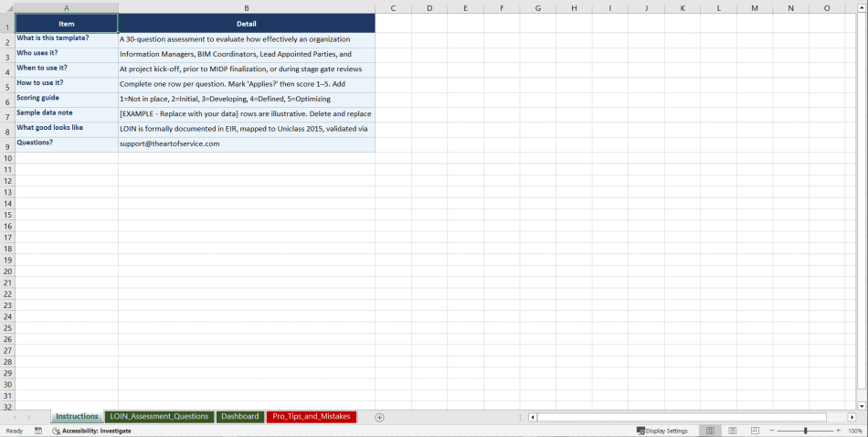Click the zoom out minus icon

click(x=772, y=431)
